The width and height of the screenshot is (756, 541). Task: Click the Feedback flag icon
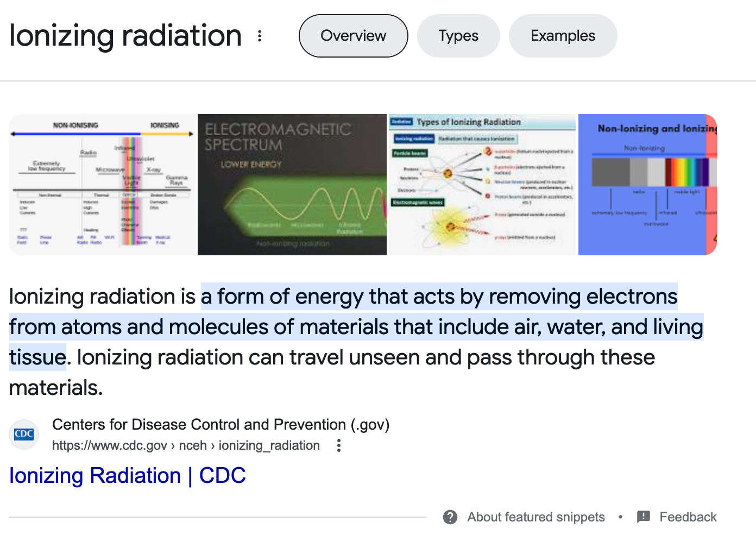[644, 517]
